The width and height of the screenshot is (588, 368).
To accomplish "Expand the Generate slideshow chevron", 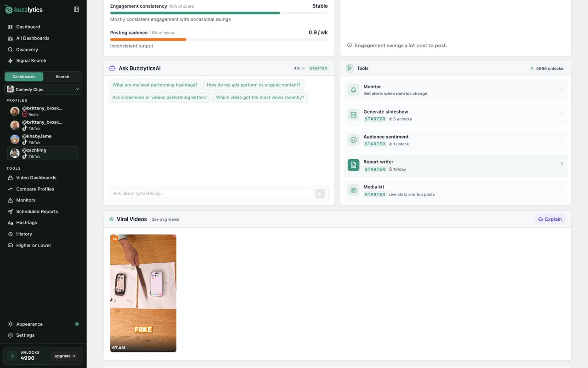I will (561, 115).
